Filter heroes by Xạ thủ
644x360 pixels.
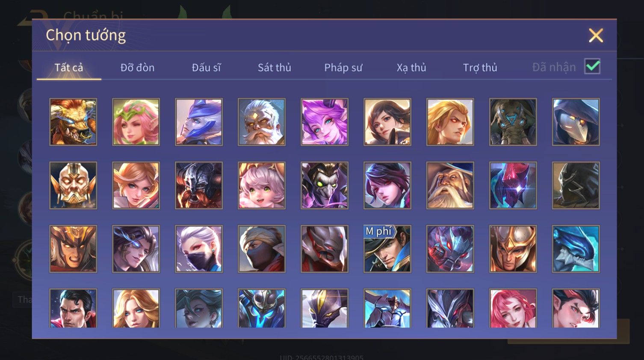(x=411, y=68)
